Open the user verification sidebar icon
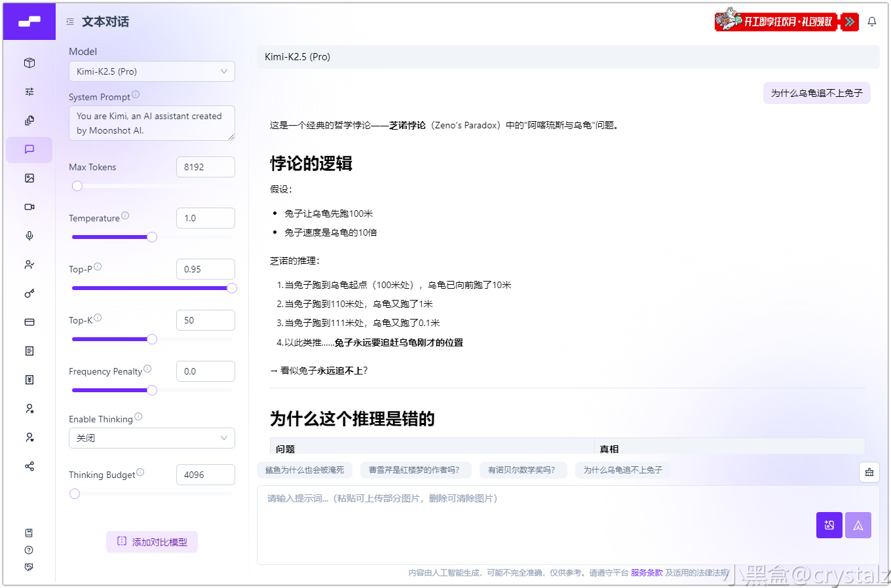 tap(29, 265)
